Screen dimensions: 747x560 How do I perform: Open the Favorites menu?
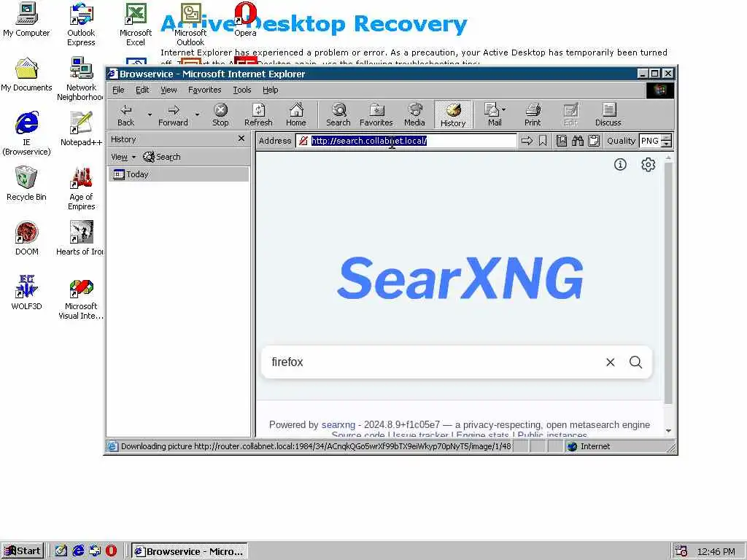pyautogui.click(x=204, y=90)
